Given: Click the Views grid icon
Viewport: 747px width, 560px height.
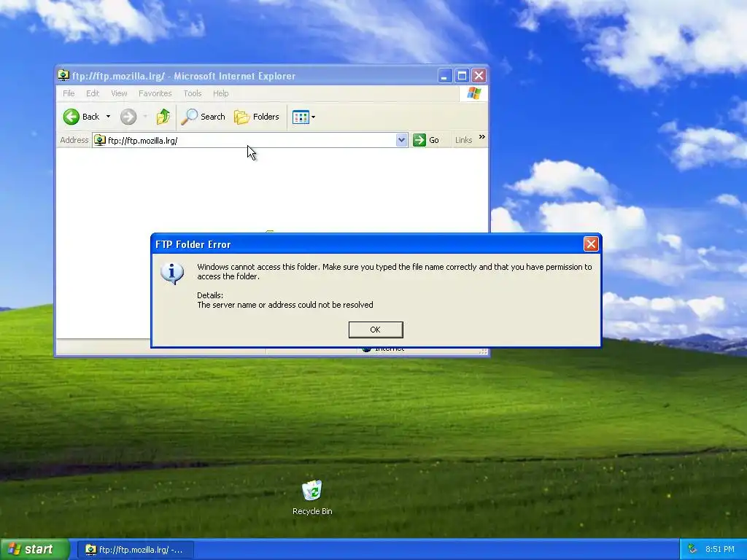Looking at the screenshot, I should pyautogui.click(x=301, y=117).
